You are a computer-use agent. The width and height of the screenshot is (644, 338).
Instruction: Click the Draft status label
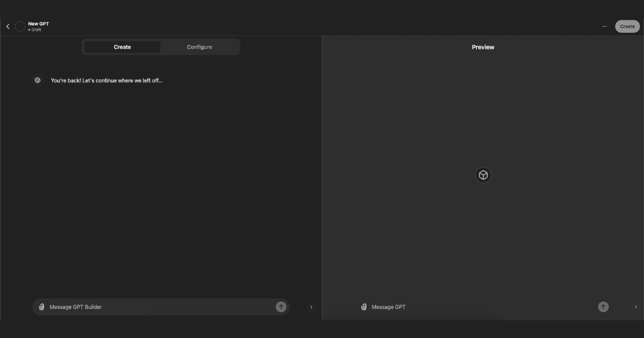pyautogui.click(x=35, y=30)
